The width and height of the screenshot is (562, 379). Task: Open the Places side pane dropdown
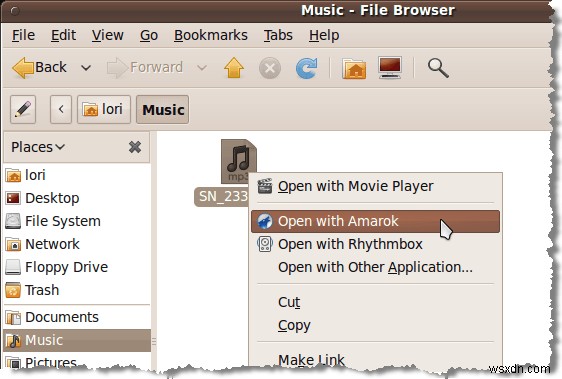[x=38, y=147]
